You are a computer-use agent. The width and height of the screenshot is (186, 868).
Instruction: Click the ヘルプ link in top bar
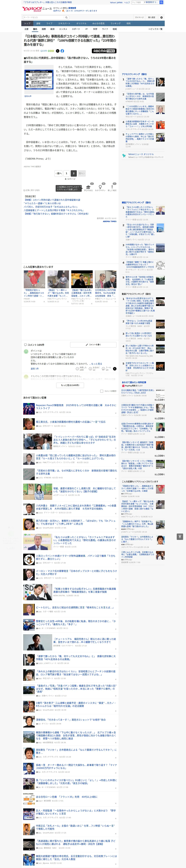point(127,2)
